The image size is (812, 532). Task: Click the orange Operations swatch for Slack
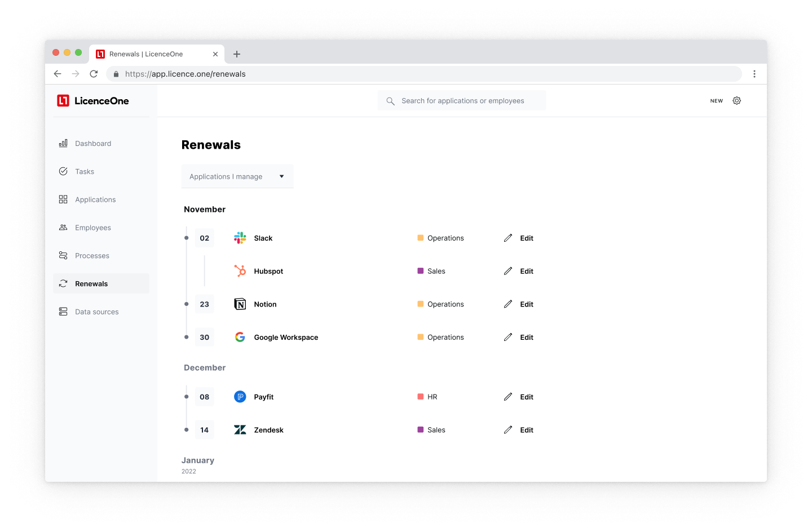pyautogui.click(x=421, y=238)
